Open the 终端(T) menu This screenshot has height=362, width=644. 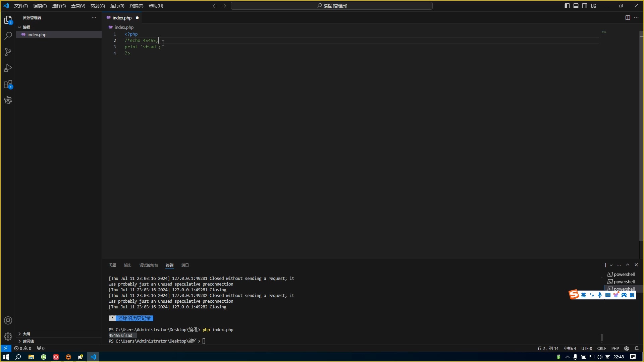136,6
